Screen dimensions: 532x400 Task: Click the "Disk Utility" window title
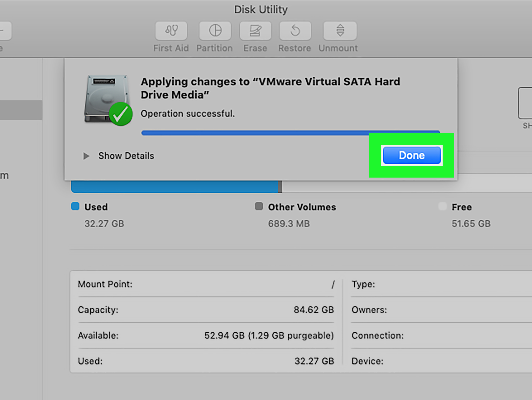tap(261, 10)
